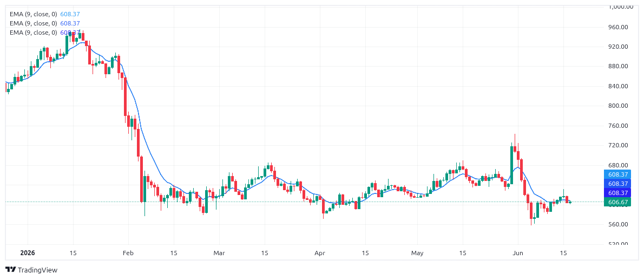Click the 800.00 price axis label

pos(617,106)
